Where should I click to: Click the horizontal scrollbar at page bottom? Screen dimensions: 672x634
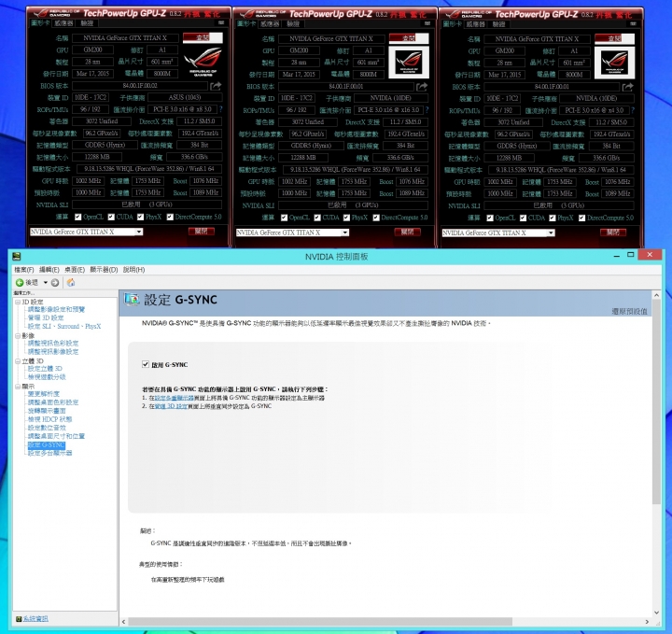(320, 622)
